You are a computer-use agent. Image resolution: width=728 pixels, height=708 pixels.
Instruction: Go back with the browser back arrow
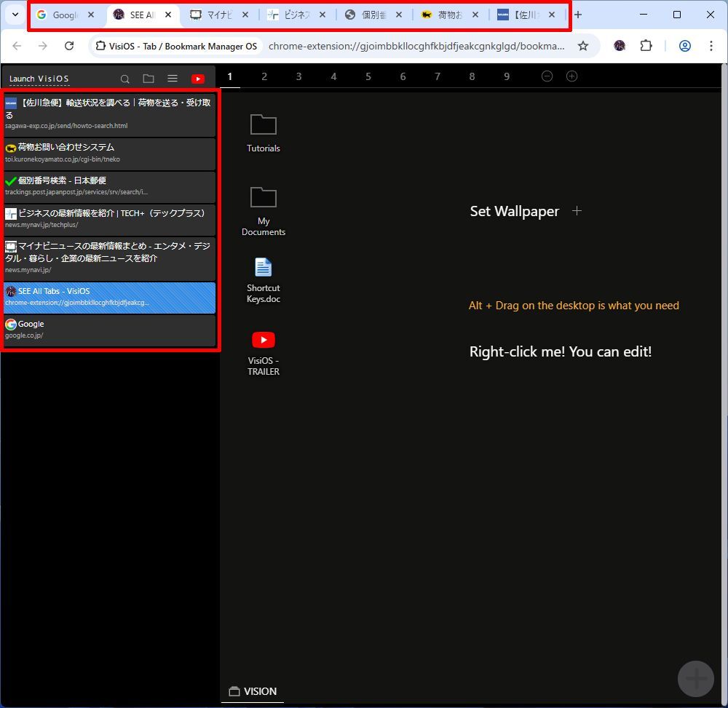click(x=17, y=46)
